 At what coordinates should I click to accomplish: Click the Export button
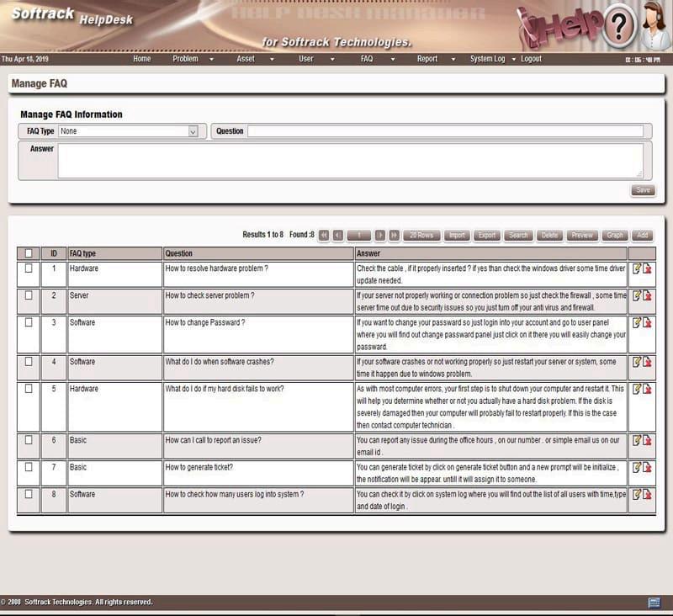tap(487, 236)
